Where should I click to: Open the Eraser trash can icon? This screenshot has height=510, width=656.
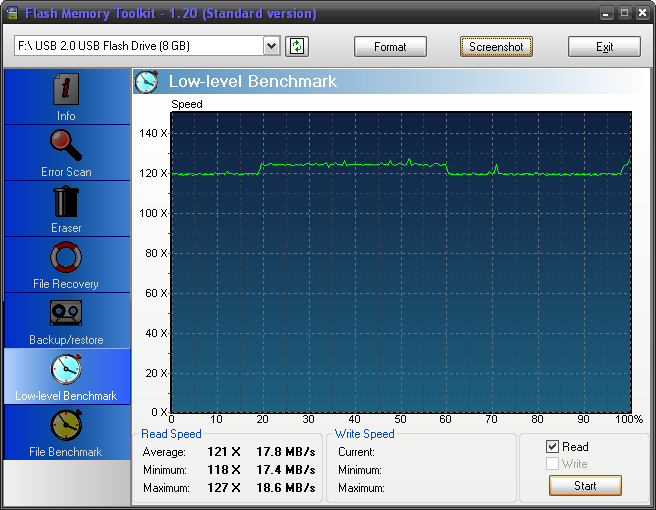(66, 202)
